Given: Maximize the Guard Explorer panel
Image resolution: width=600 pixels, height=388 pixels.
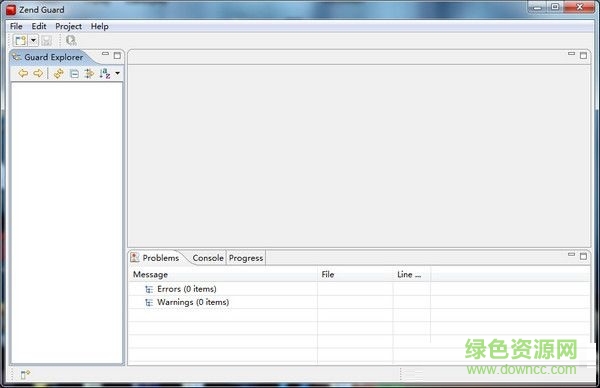Looking at the screenshot, I should coord(117,55).
